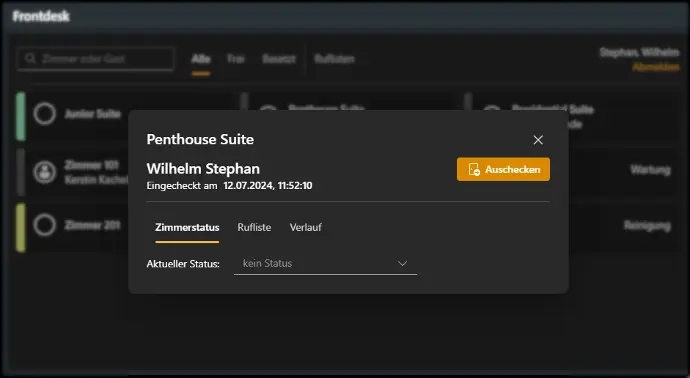690x378 pixels.
Task: Focus the Zimmer oder Gast search field
Action: tap(95, 59)
